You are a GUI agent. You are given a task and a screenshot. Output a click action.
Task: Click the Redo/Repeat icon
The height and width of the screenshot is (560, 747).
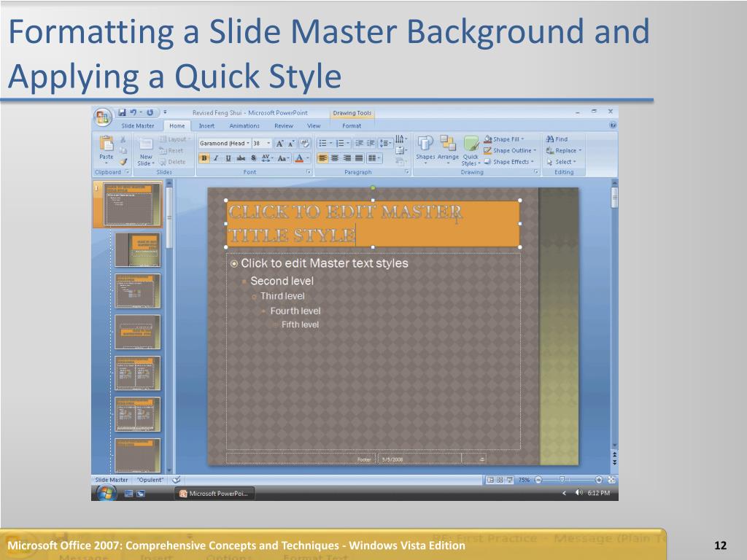pos(150,112)
